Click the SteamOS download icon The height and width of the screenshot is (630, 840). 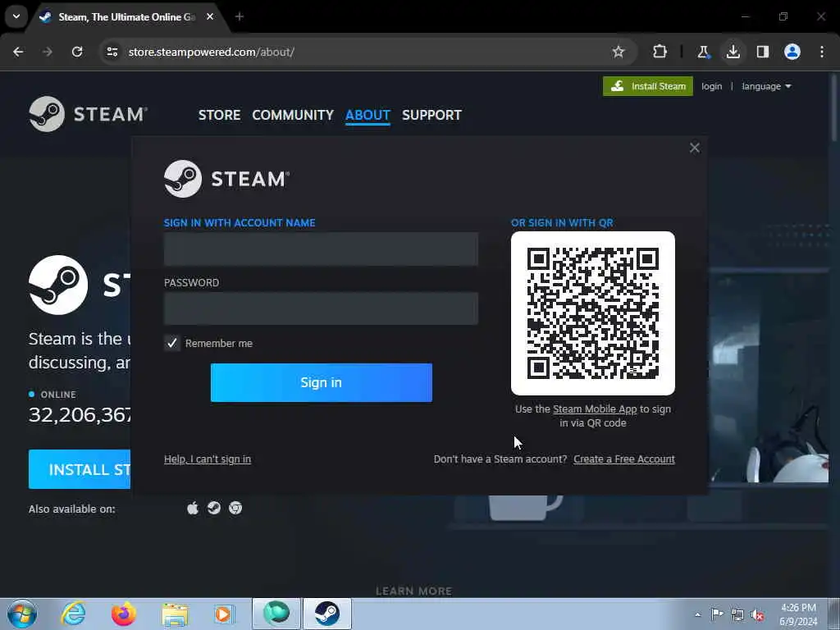point(214,508)
